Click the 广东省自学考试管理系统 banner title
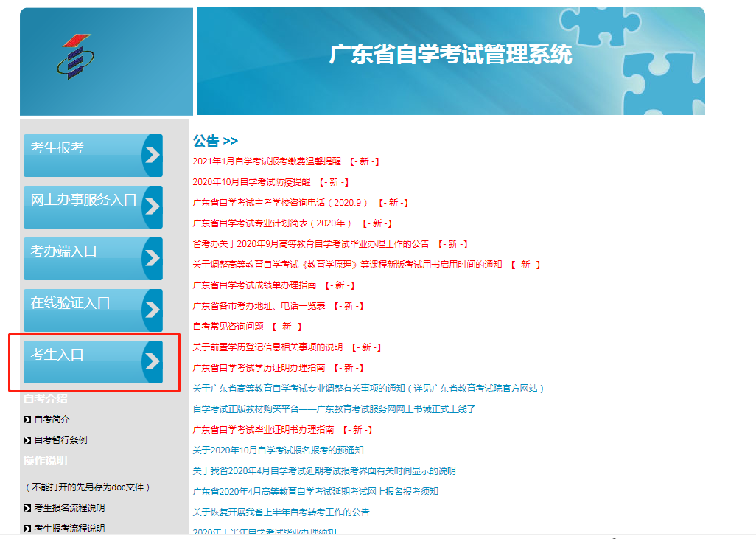The image size is (756, 539). pyautogui.click(x=450, y=55)
